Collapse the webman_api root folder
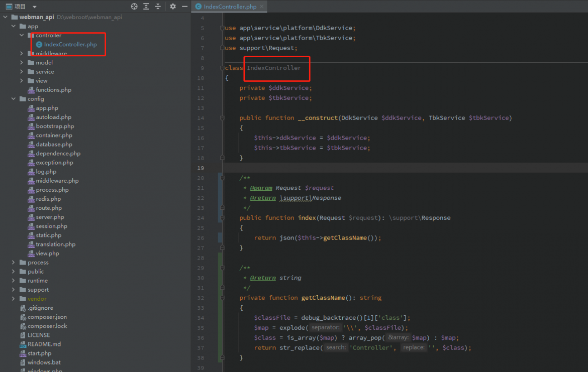 tap(5, 17)
